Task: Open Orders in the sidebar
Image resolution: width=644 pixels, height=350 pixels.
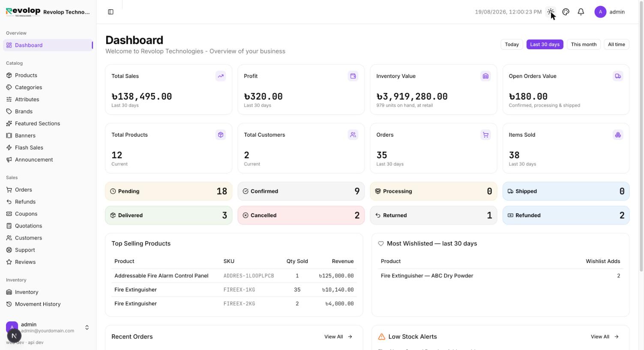Action: [x=48, y=190]
